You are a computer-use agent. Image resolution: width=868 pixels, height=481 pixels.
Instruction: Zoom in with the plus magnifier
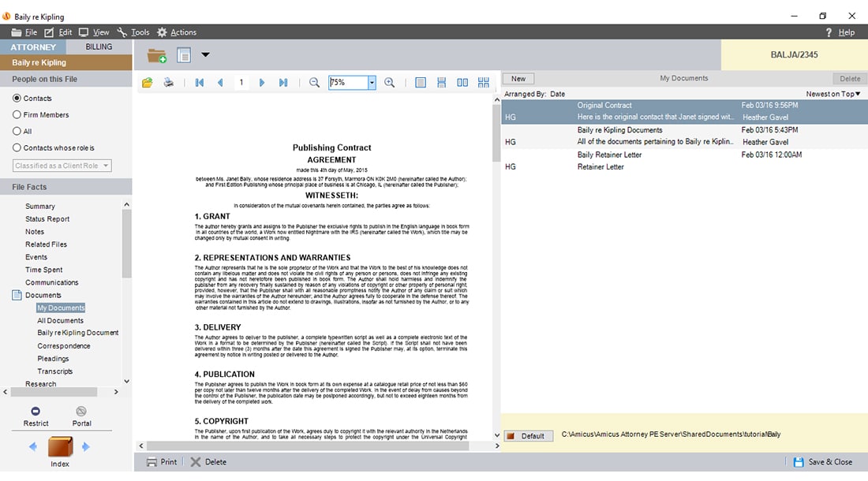[x=390, y=83]
